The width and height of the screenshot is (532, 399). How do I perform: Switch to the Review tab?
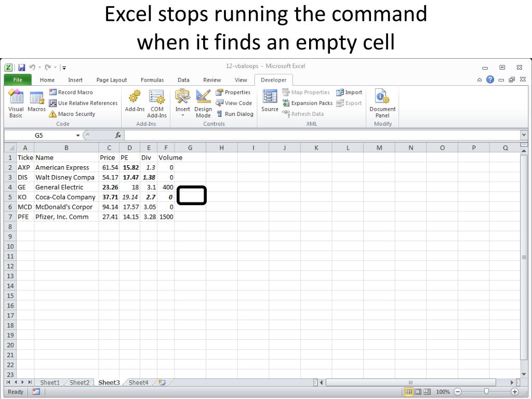point(212,80)
